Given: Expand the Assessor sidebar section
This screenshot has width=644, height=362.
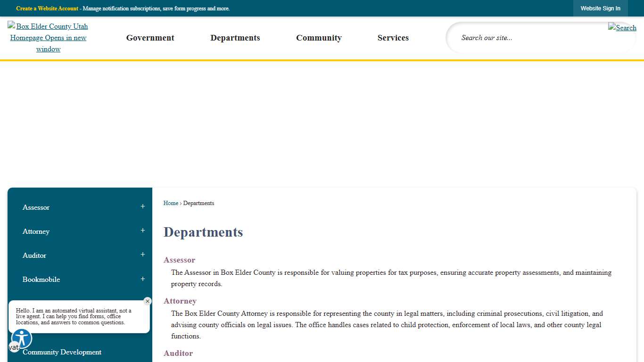Looking at the screenshot, I should tap(142, 206).
